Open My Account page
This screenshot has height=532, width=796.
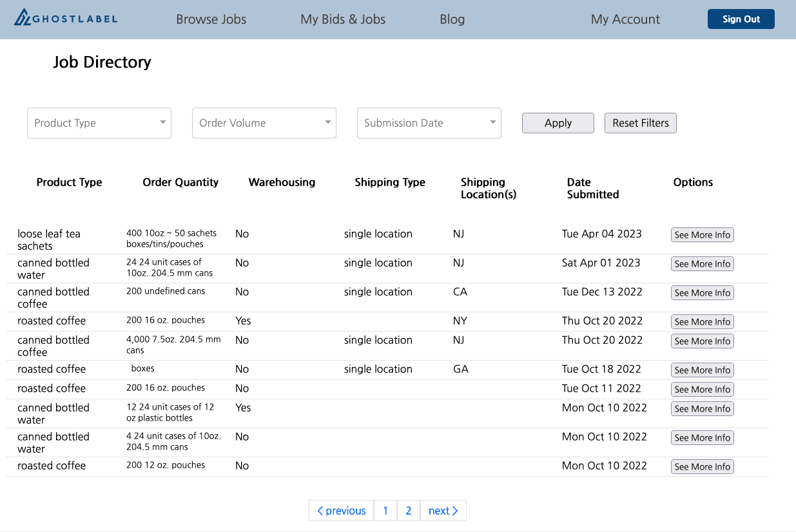(625, 19)
